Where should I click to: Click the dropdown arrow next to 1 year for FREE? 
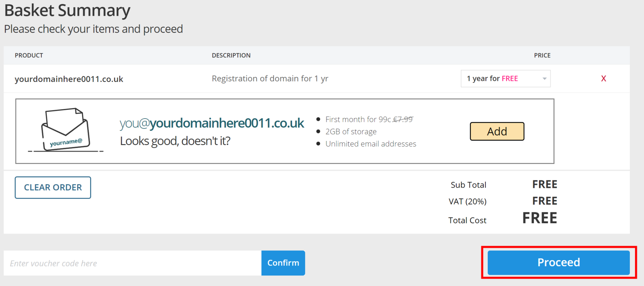coord(544,78)
